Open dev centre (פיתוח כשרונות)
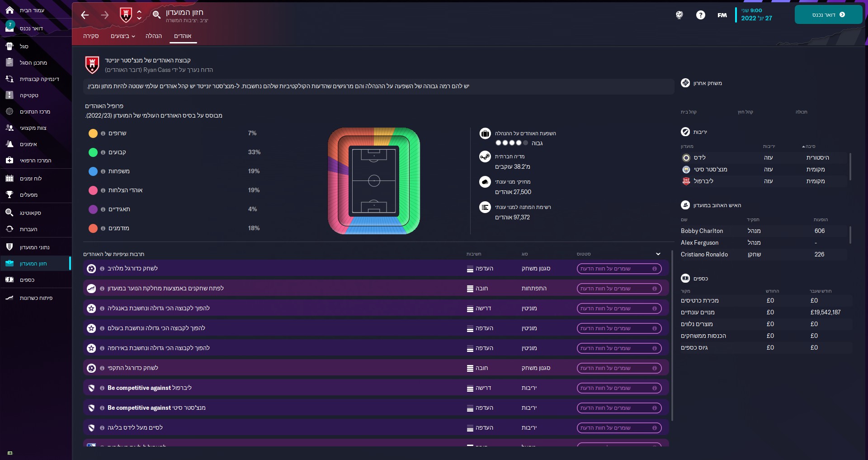 [x=36, y=298]
